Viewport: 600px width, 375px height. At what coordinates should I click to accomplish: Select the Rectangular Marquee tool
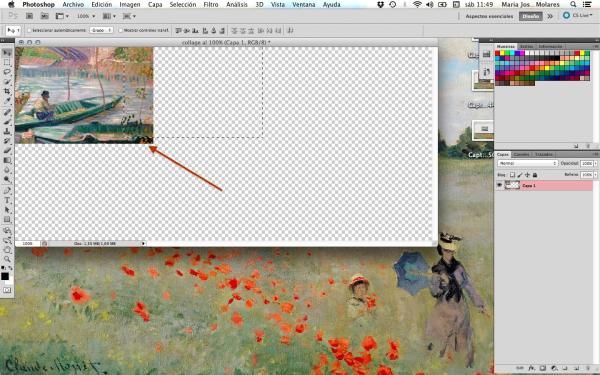click(x=7, y=62)
